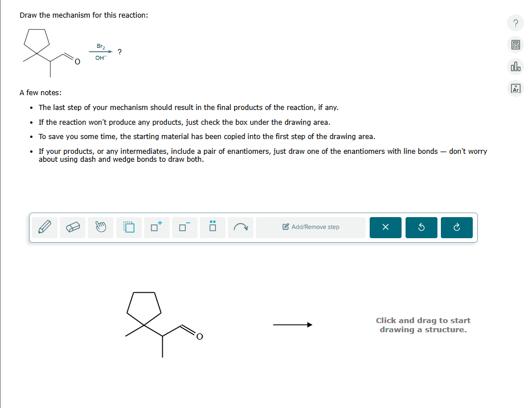Open the calculator tool
Image resolution: width=532 pixels, height=408 pixels.
pos(515,44)
